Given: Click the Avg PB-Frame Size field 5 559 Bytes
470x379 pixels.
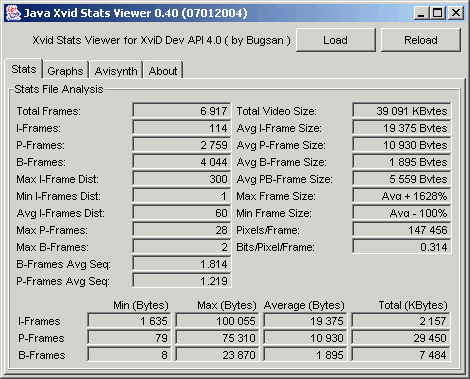Looking at the screenshot, I should click(402, 179).
